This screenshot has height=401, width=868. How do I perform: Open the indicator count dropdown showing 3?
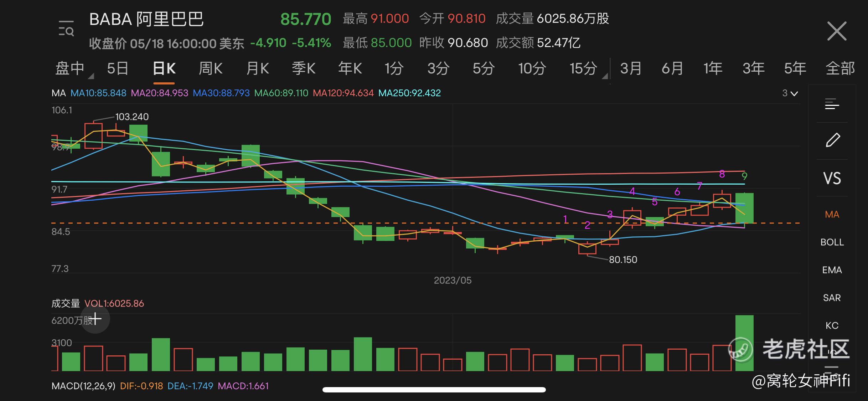coord(790,93)
